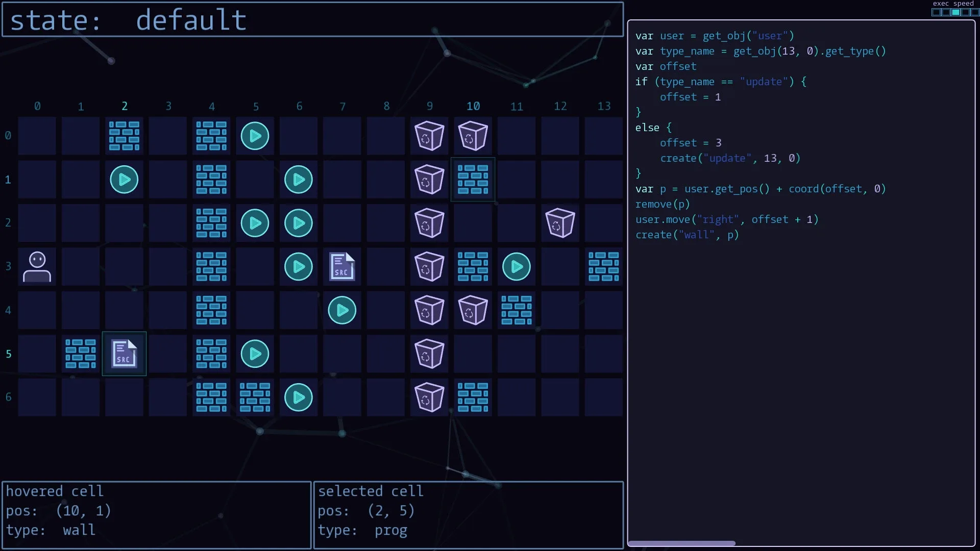
Task: Click the horizontal scrollbar under the code panel
Action: 681,543
